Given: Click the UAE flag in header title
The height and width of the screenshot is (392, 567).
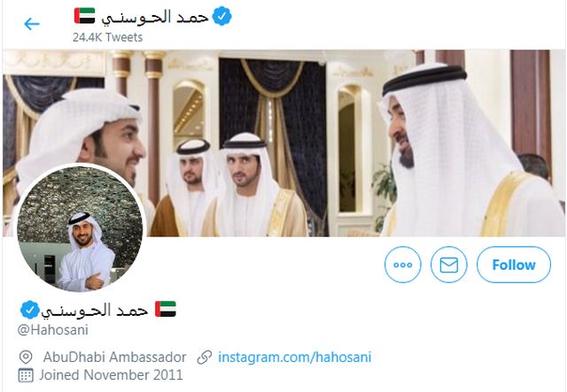Looking at the screenshot, I should pyautogui.click(x=85, y=16).
